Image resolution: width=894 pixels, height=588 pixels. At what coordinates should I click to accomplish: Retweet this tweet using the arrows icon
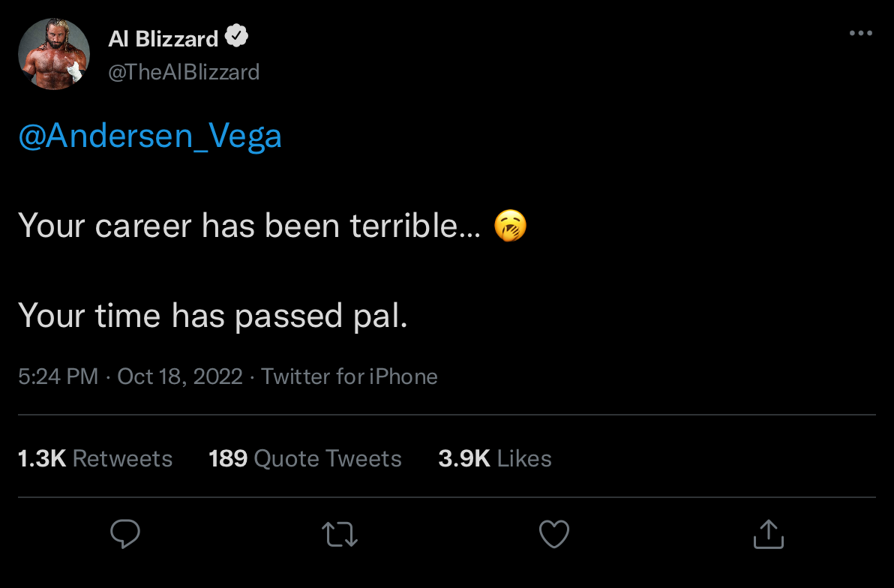tap(340, 534)
